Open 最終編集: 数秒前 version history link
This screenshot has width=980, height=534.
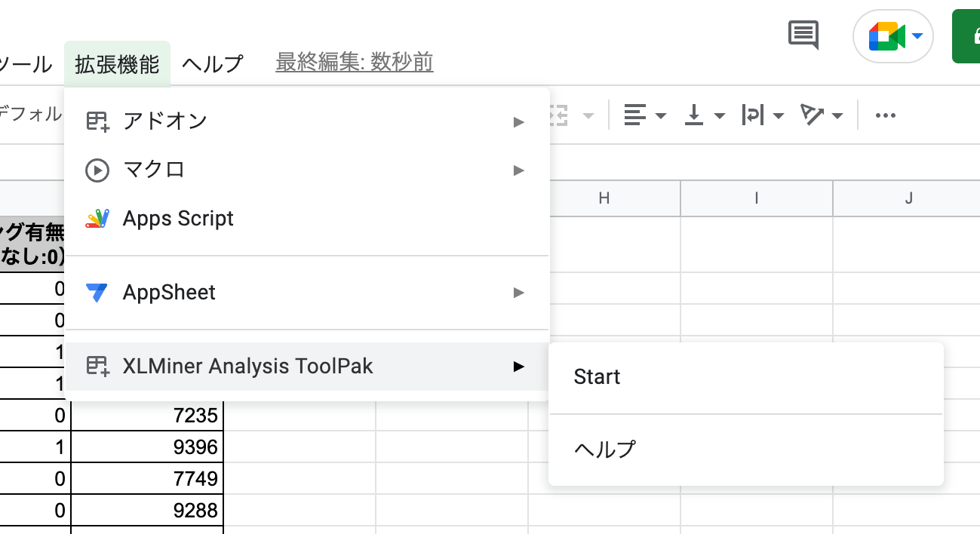click(355, 63)
